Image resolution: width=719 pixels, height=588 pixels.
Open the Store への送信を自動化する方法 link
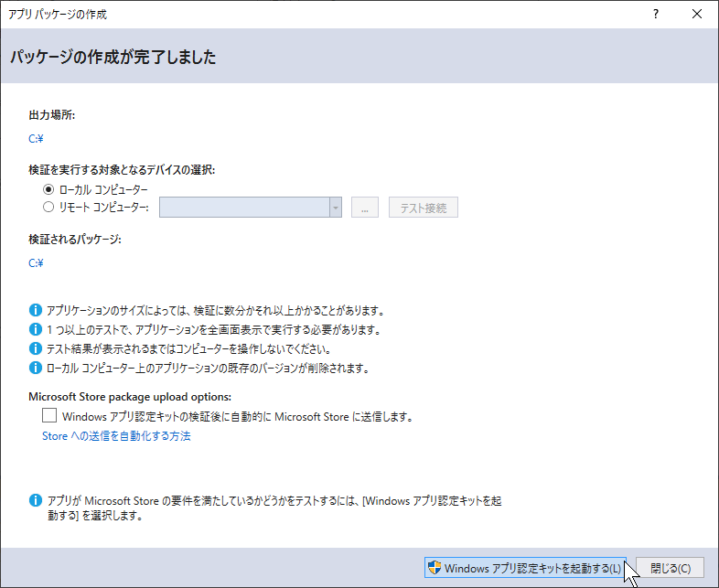coord(116,436)
